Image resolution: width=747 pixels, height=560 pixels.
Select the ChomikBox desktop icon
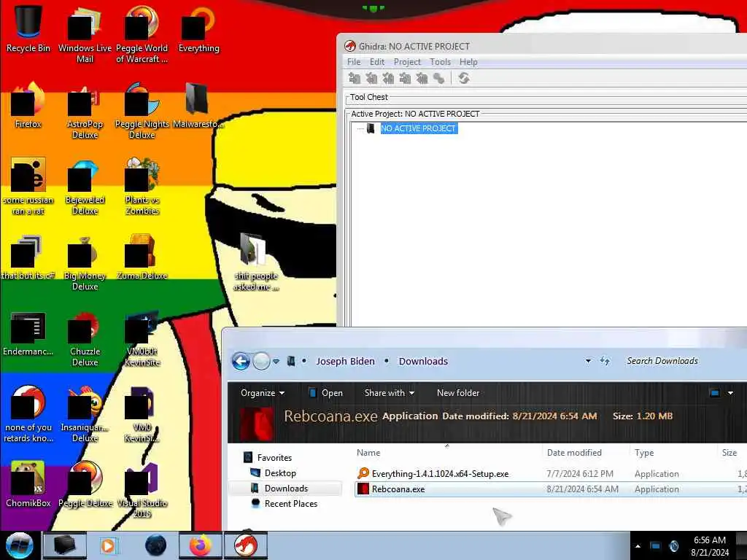click(x=28, y=484)
